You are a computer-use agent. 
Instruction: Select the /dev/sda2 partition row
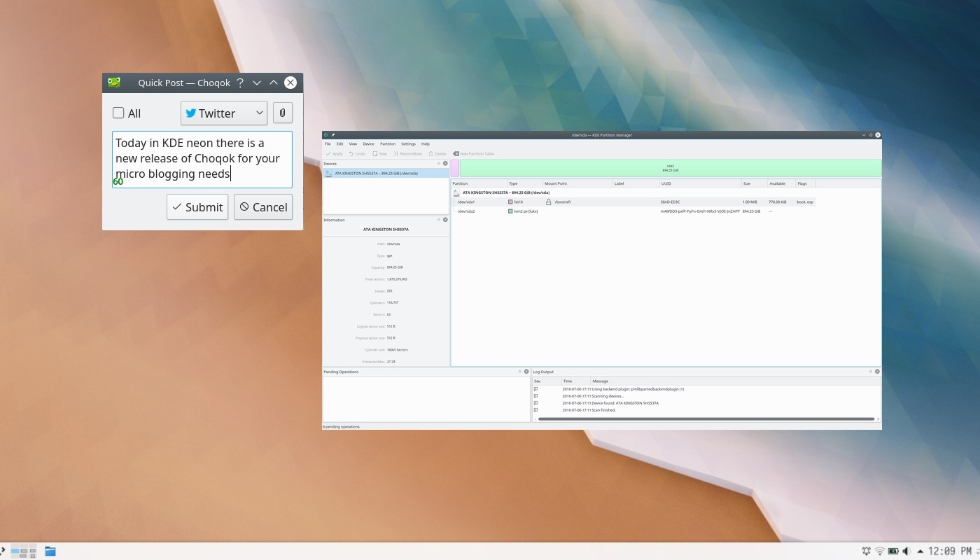coord(634,211)
